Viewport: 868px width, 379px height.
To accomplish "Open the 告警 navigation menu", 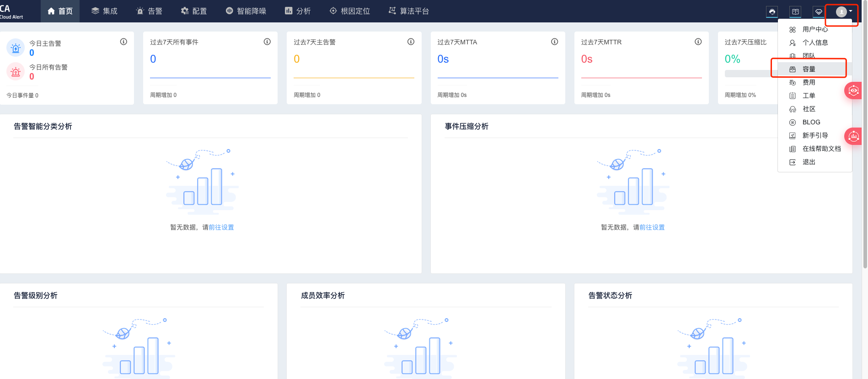I will [149, 11].
